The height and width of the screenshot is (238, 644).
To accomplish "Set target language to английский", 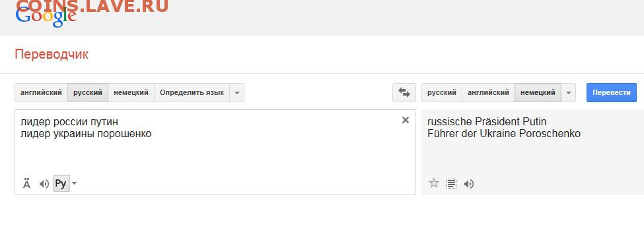I will pos(488,92).
